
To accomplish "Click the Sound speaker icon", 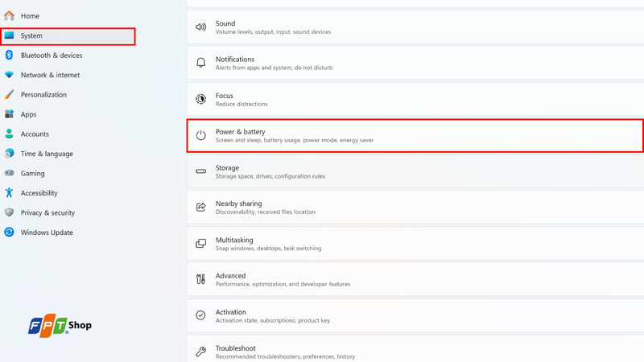I will click(200, 27).
